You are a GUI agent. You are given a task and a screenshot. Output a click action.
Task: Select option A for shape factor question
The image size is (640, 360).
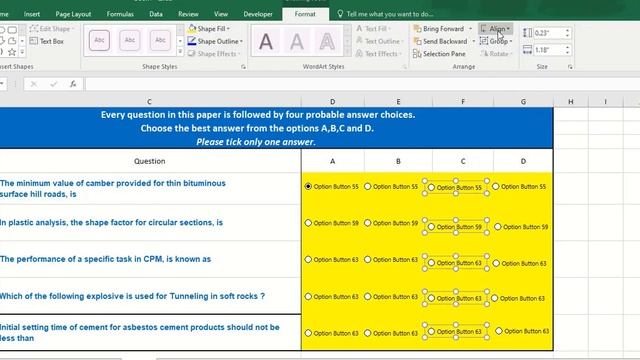tap(308, 223)
